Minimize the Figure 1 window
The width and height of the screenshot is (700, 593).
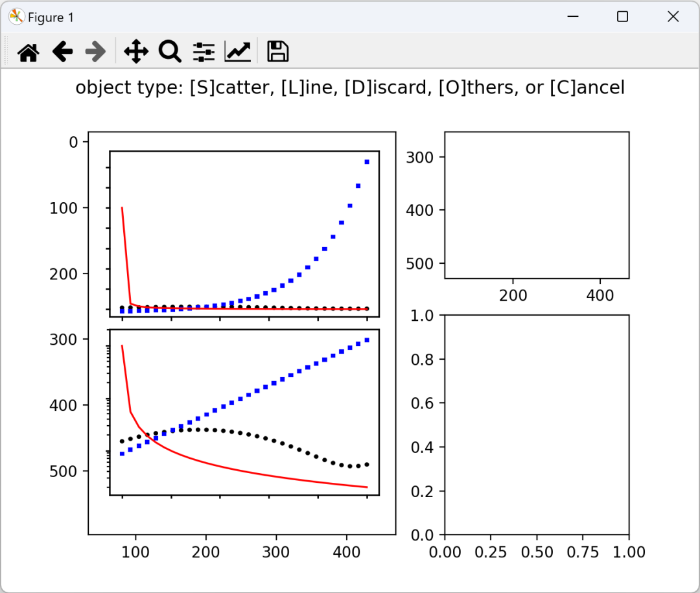[x=573, y=16]
